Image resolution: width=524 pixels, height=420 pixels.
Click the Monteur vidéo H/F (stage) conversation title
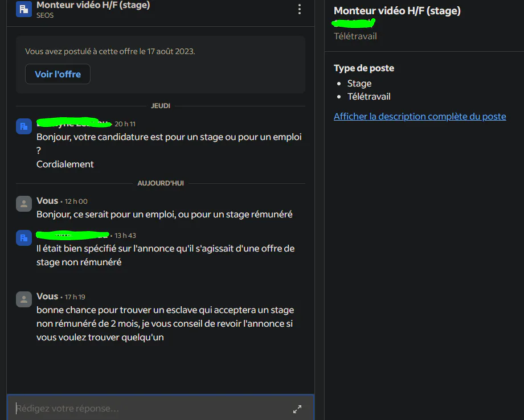click(93, 5)
